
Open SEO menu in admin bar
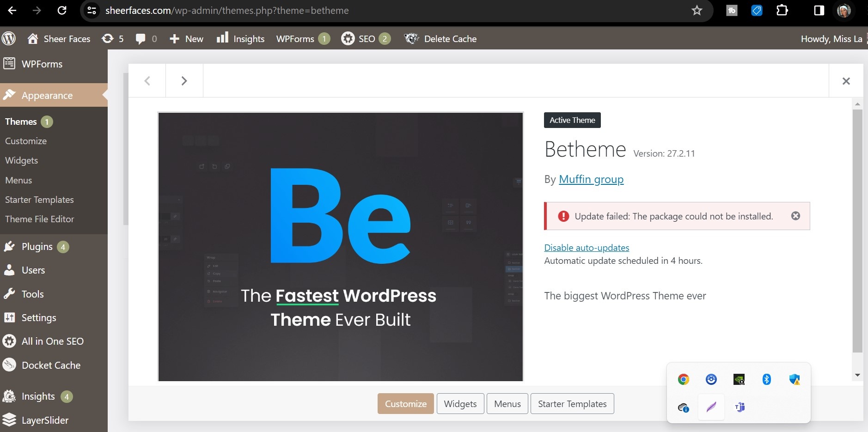pos(366,39)
